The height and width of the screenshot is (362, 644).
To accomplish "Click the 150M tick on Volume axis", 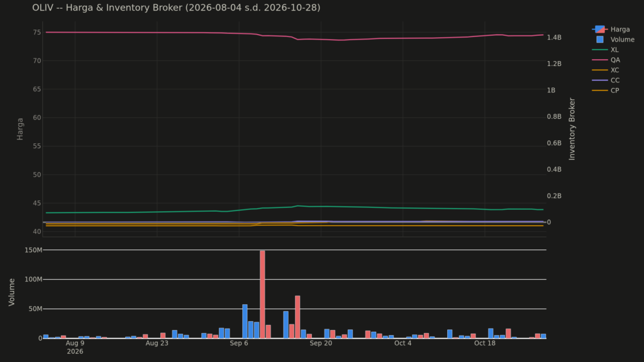I will 34,250.
